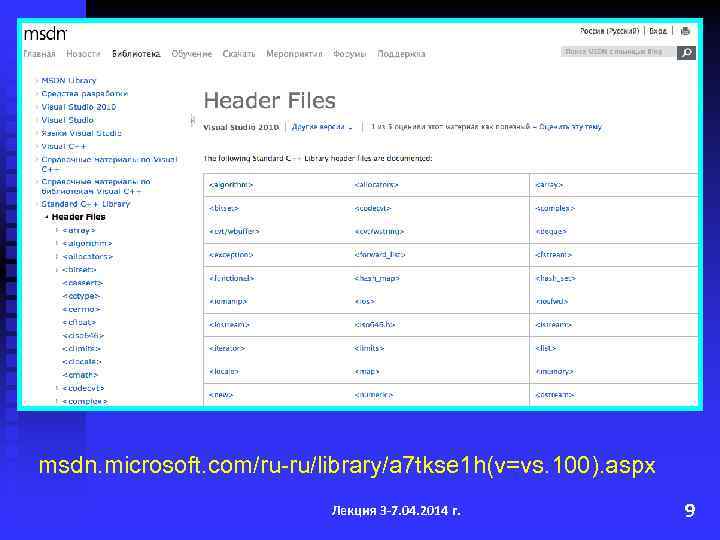
Task: Open Standard C++ Library in the sidebar
Action: 86,204
